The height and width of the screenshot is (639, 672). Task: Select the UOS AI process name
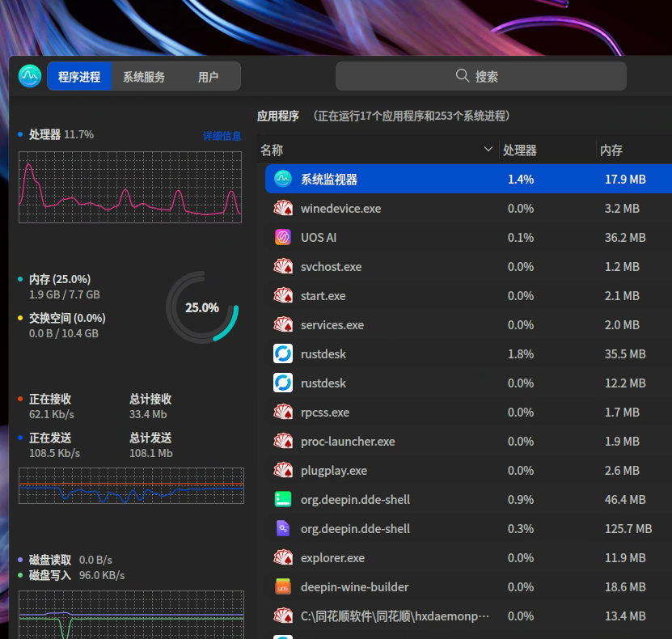point(319,238)
